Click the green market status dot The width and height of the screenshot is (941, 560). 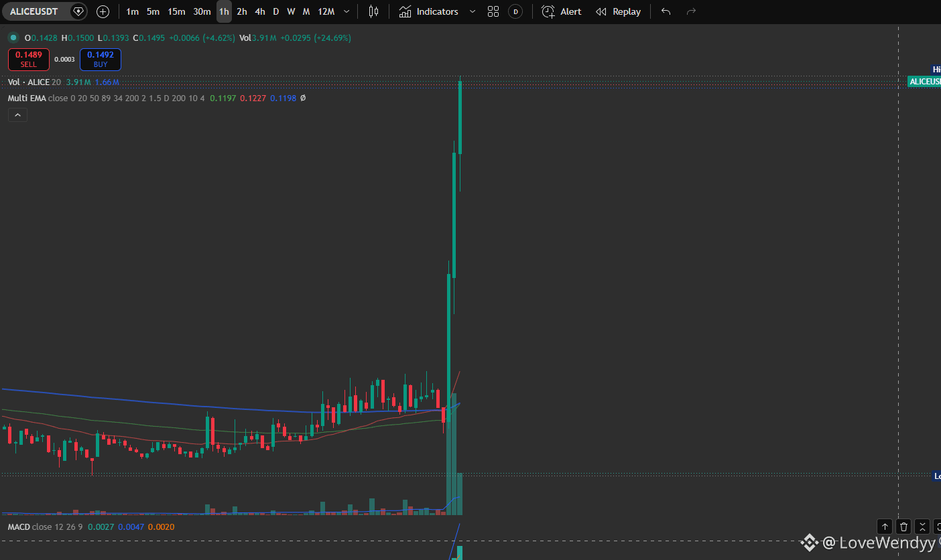[13, 38]
